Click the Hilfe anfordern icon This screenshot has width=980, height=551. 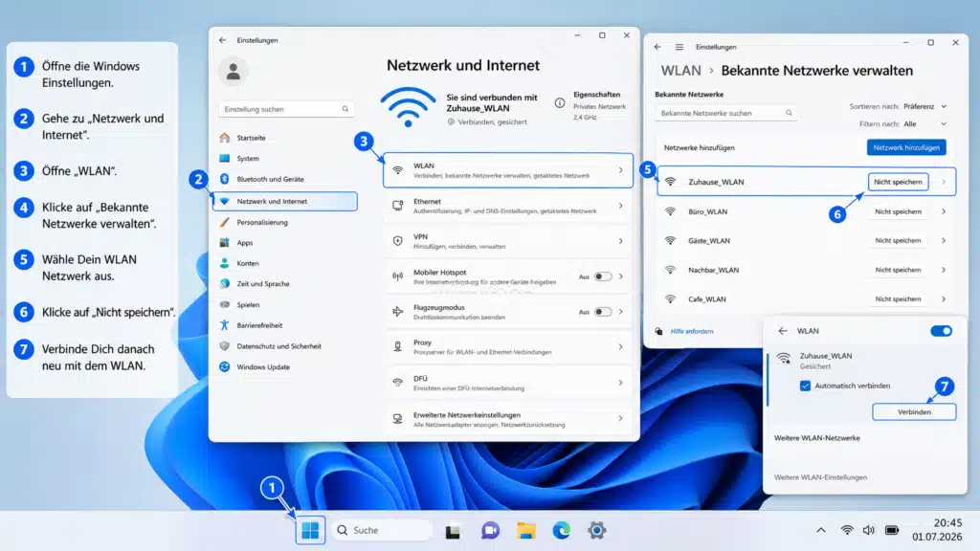658,331
